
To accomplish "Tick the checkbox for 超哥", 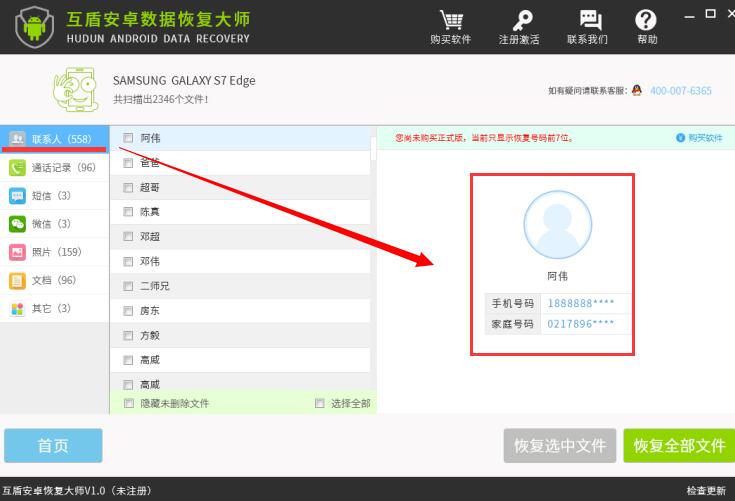I will tap(128, 187).
